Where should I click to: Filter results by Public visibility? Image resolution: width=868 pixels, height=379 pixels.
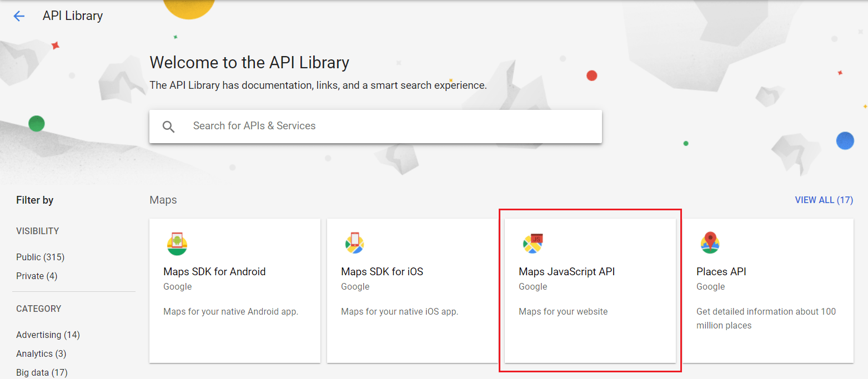point(41,257)
